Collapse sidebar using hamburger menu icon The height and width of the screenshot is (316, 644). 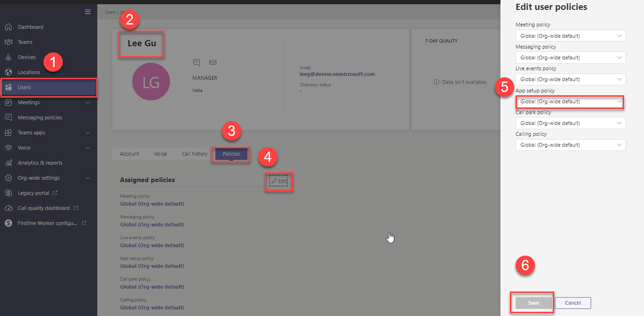click(88, 12)
